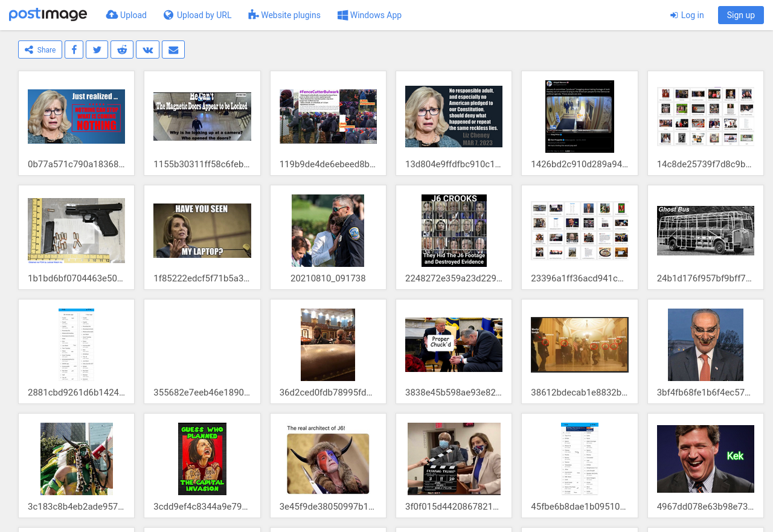Viewport: 773px width, 532px height.
Task: Click filename text 1f85222edcf5f71b5a3
Action: pos(202,278)
